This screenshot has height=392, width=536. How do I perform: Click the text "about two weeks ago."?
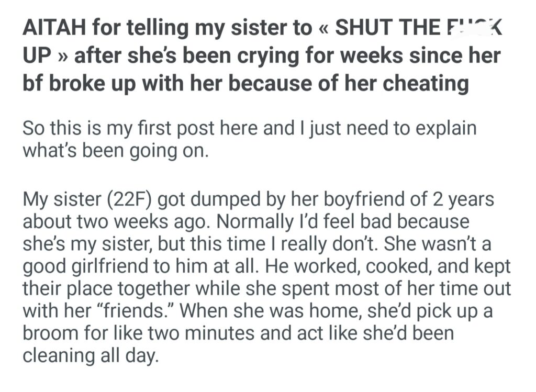pos(117,221)
